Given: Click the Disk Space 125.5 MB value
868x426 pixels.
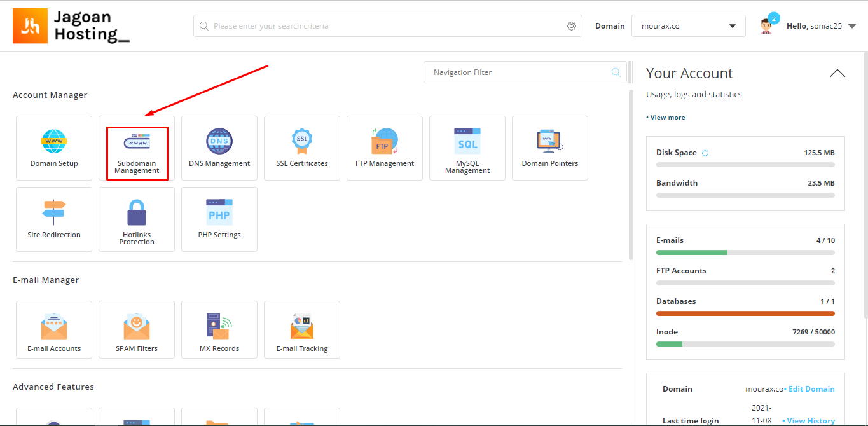Looking at the screenshot, I should point(819,153).
